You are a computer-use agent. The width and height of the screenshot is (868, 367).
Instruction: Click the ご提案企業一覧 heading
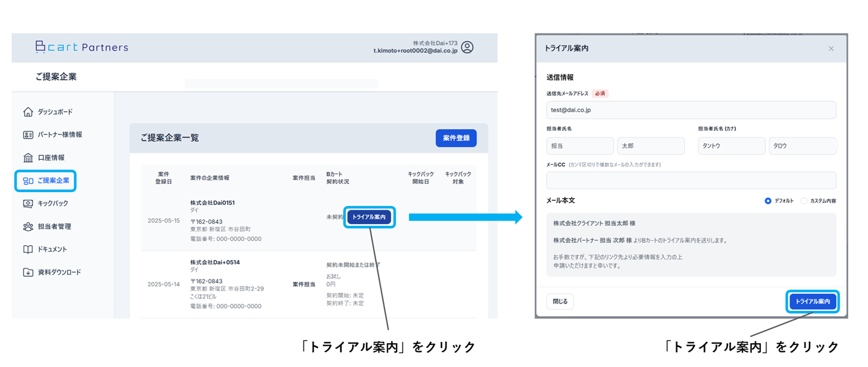[170, 138]
